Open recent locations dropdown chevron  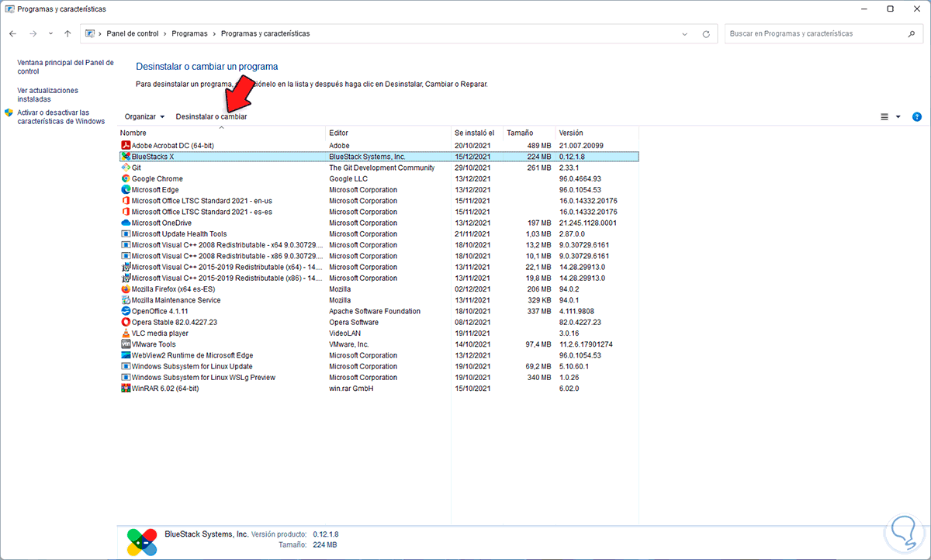(50, 34)
